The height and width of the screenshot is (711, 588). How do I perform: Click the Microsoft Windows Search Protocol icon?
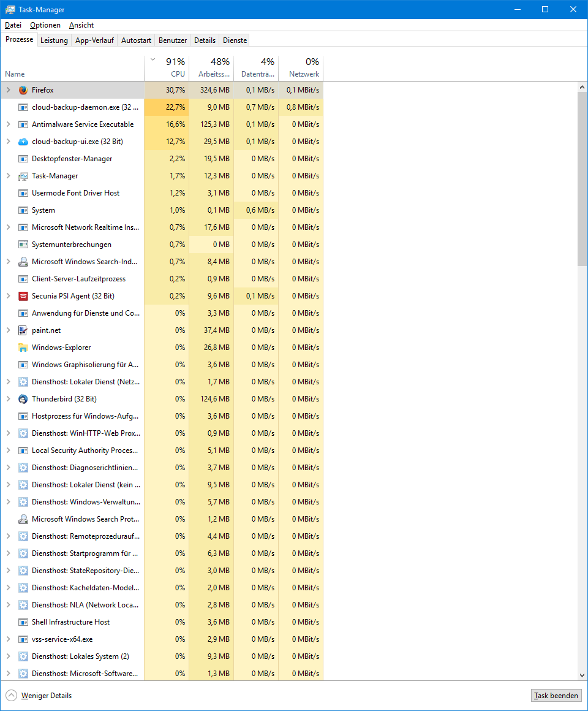pyautogui.click(x=23, y=519)
